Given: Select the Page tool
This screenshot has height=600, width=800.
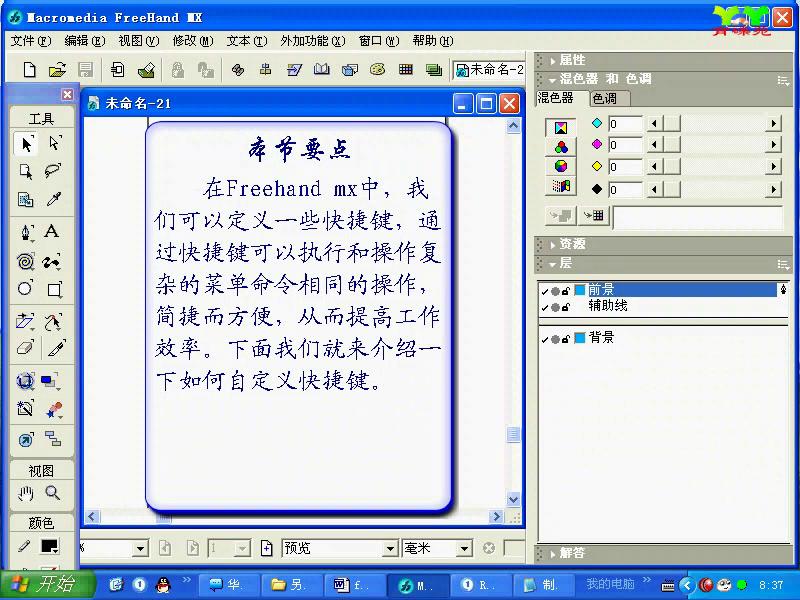Looking at the screenshot, I should (x=26, y=171).
